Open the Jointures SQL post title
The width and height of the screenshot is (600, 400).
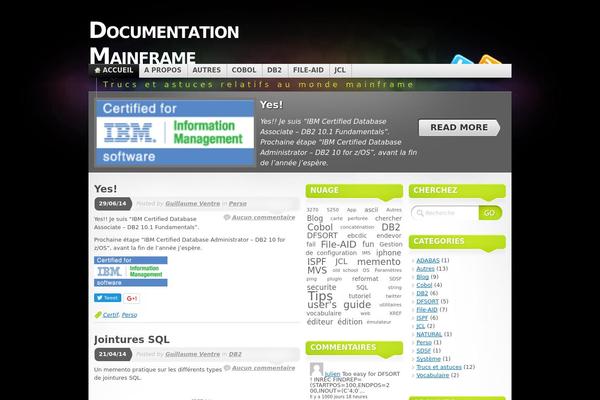[x=132, y=340]
